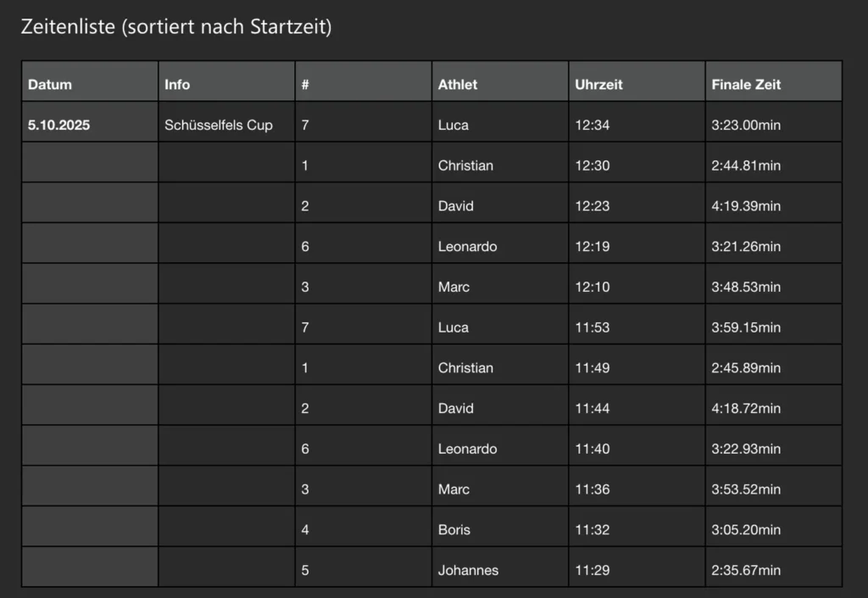Select the final time 2:35.67min
The height and width of the screenshot is (598, 868).
pos(746,571)
